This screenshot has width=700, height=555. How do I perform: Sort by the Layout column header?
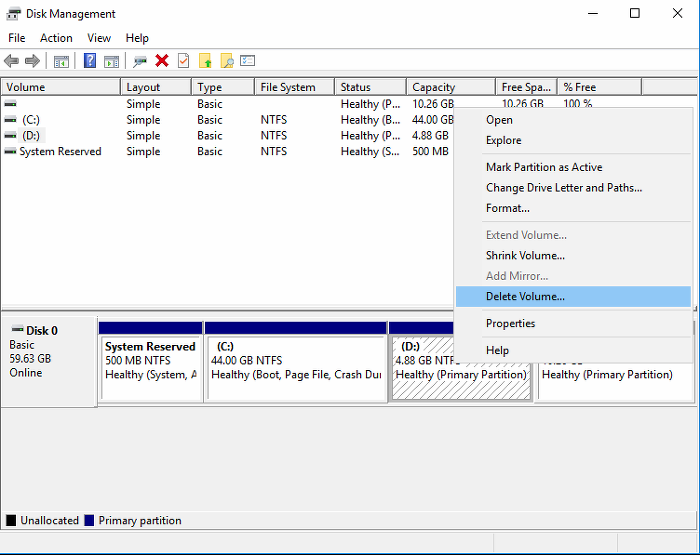coord(156,87)
